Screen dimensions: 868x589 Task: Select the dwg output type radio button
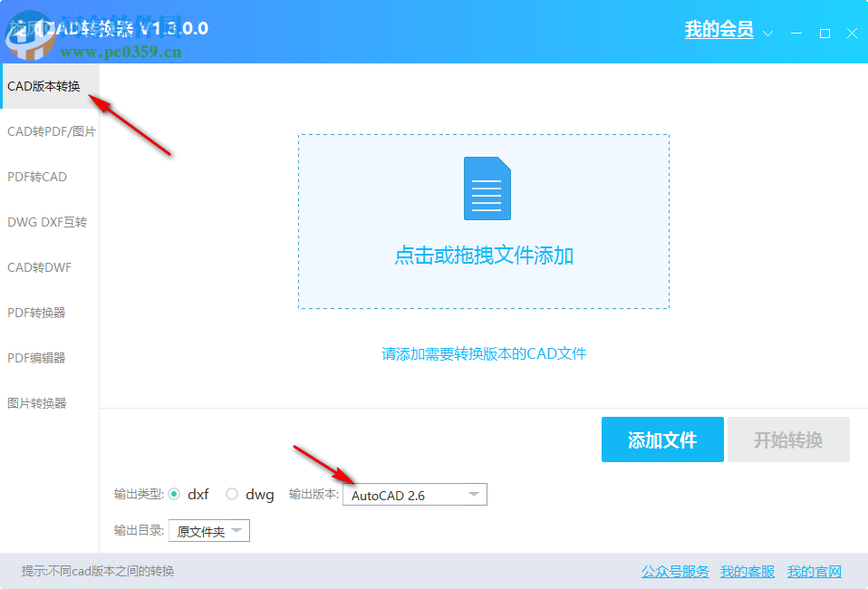(x=232, y=494)
